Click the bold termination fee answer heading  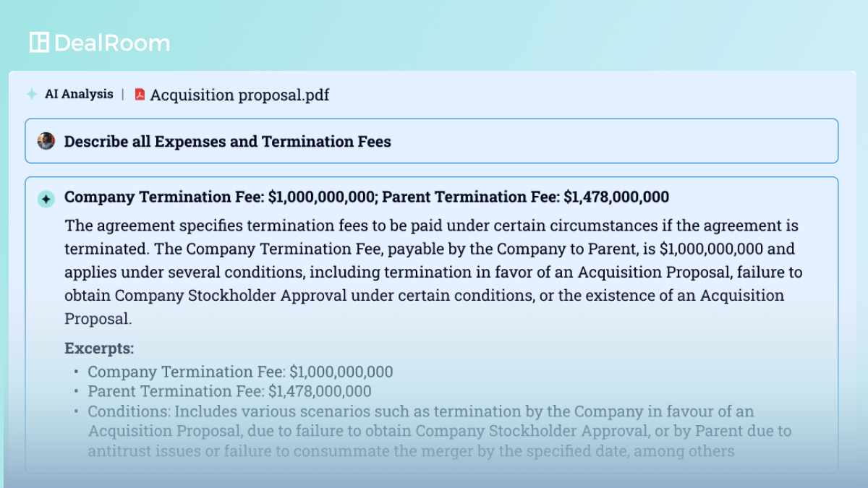(366, 197)
